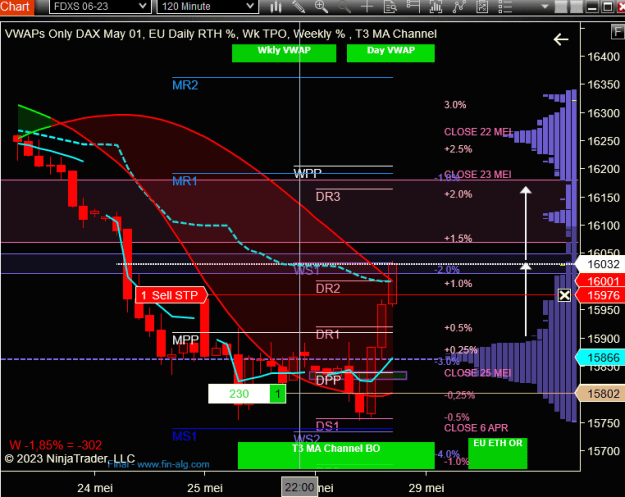Click the Day VWAP green button
This screenshot has width=625, height=497.
pyautogui.click(x=391, y=53)
